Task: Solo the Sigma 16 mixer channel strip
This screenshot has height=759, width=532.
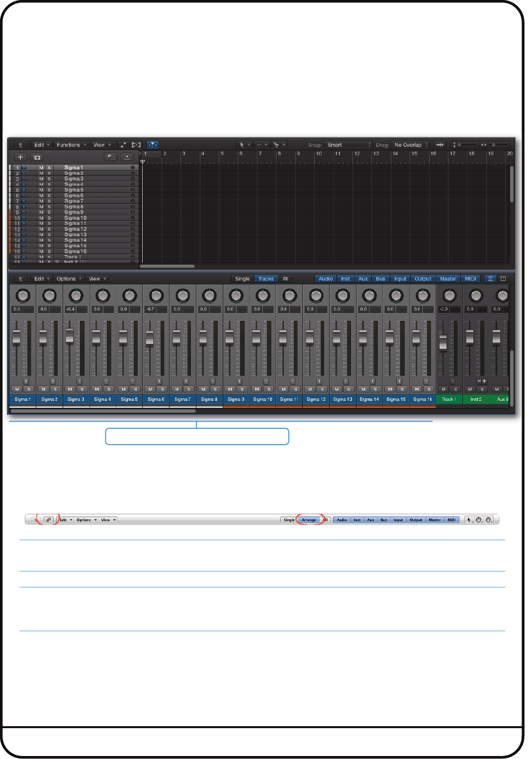Action: (429, 389)
